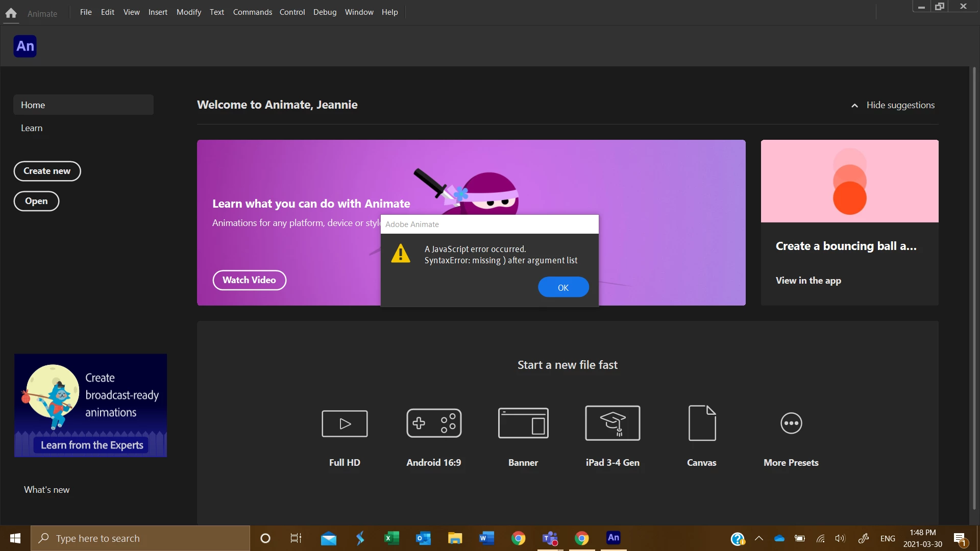Click the Home icon in top bar
The image size is (980, 551).
pyautogui.click(x=11, y=13)
